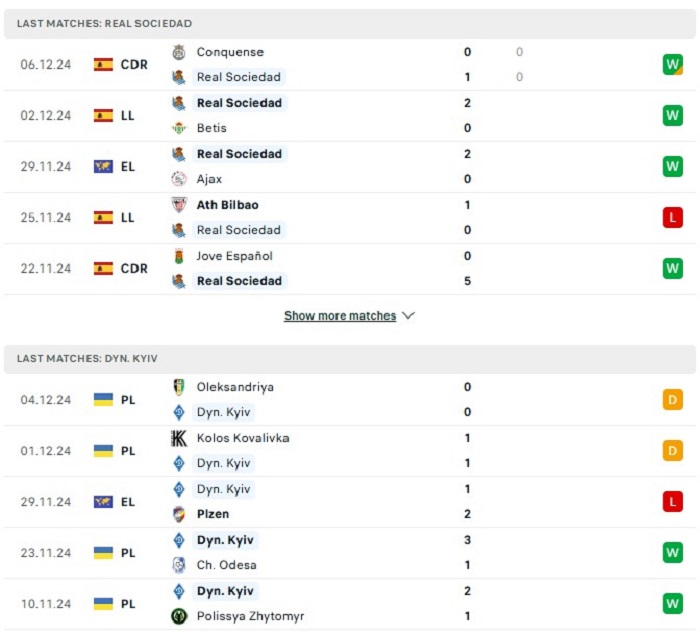Click the orange D badge for Oleksandriya match
Image resolution: width=700 pixels, height=635 pixels.
click(x=673, y=400)
